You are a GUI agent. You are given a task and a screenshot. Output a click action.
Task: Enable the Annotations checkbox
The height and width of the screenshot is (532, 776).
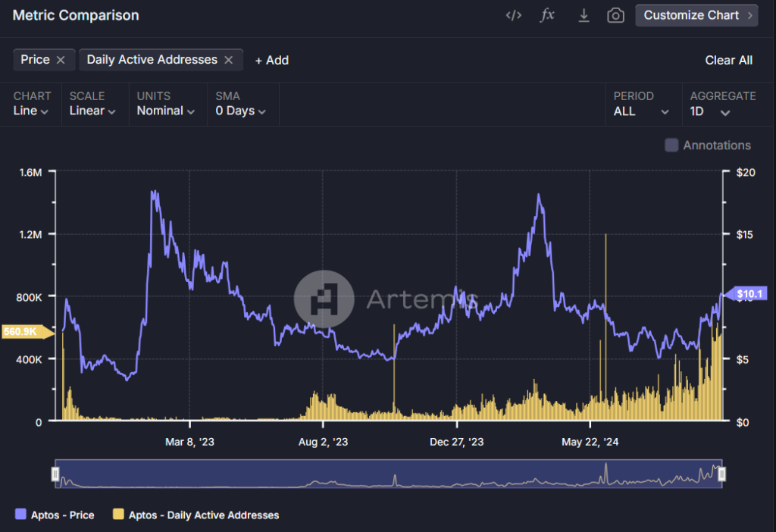tap(671, 146)
